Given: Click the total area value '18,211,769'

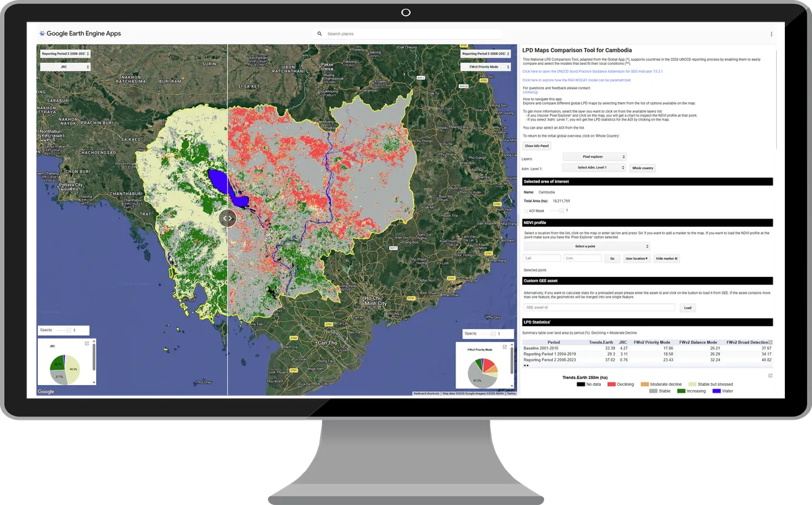Looking at the screenshot, I should [560, 201].
